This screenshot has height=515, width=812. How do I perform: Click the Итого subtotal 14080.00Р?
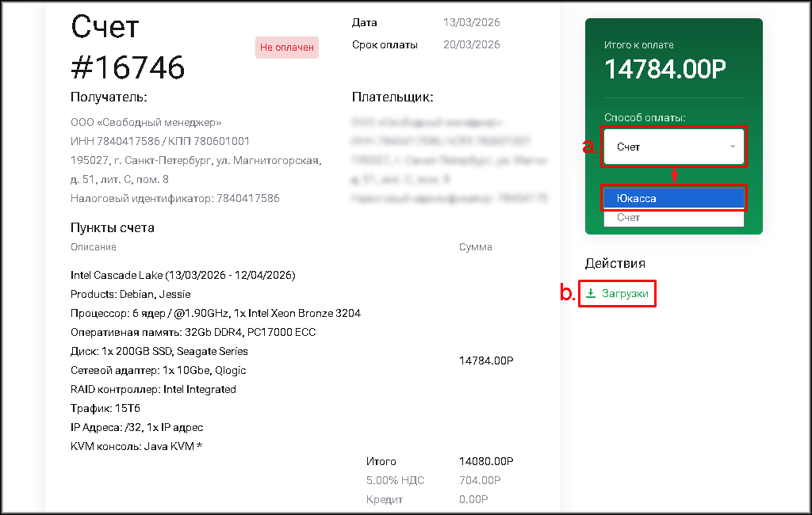pyautogui.click(x=485, y=461)
